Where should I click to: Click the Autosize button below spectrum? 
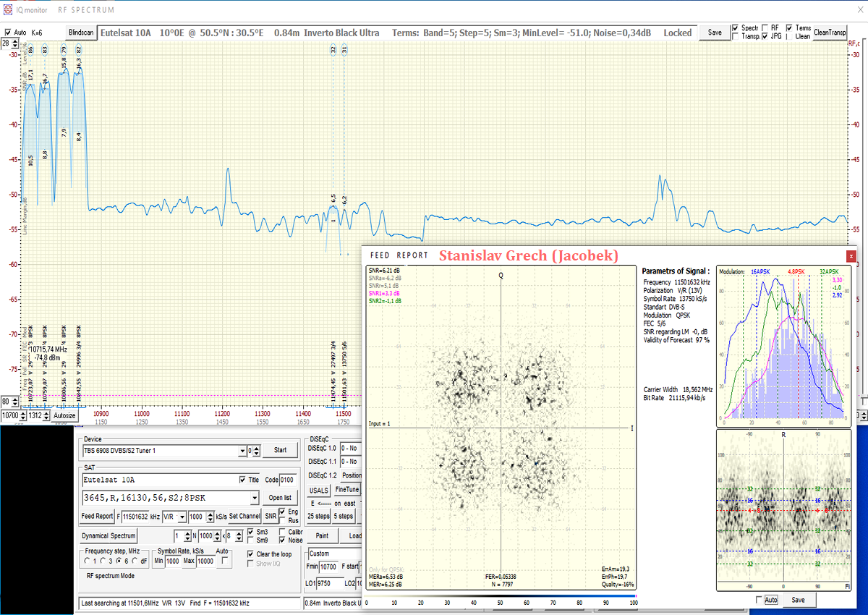pos(64,416)
